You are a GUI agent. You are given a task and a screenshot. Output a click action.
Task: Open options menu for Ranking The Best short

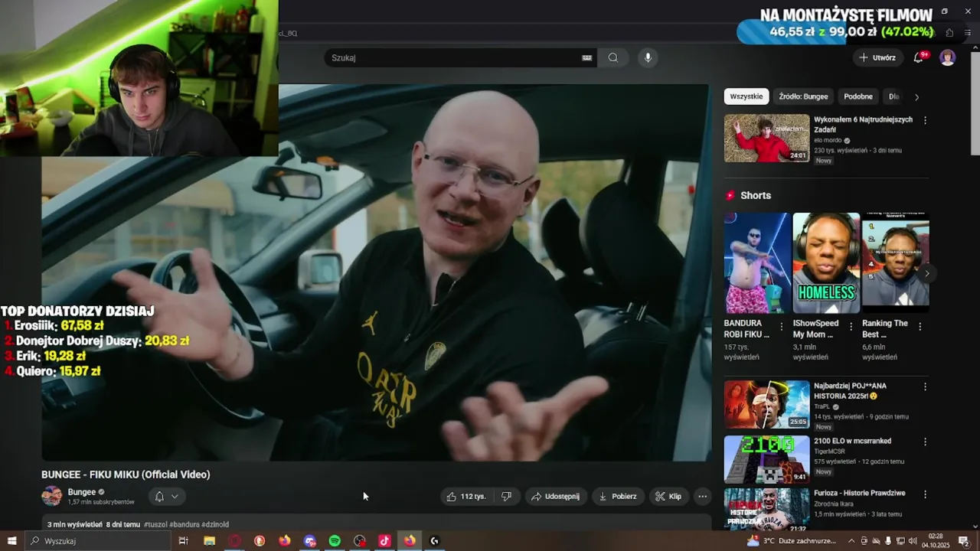point(920,326)
